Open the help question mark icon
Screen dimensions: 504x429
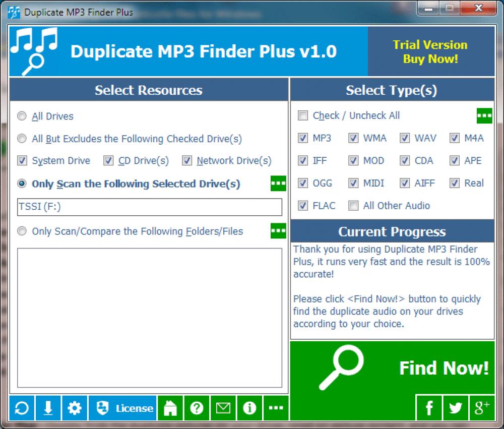point(197,408)
